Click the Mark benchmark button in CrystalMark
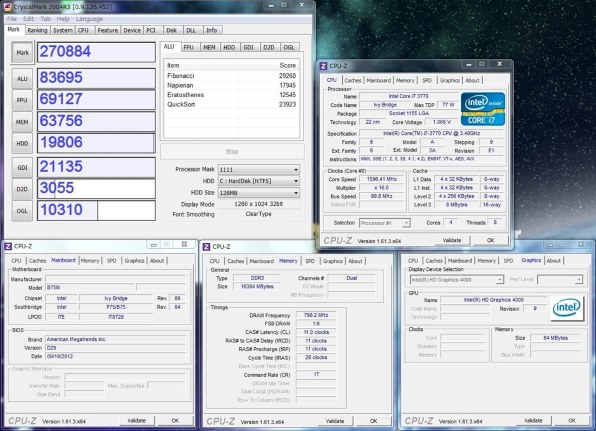The width and height of the screenshot is (596, 431). point(22,52)
